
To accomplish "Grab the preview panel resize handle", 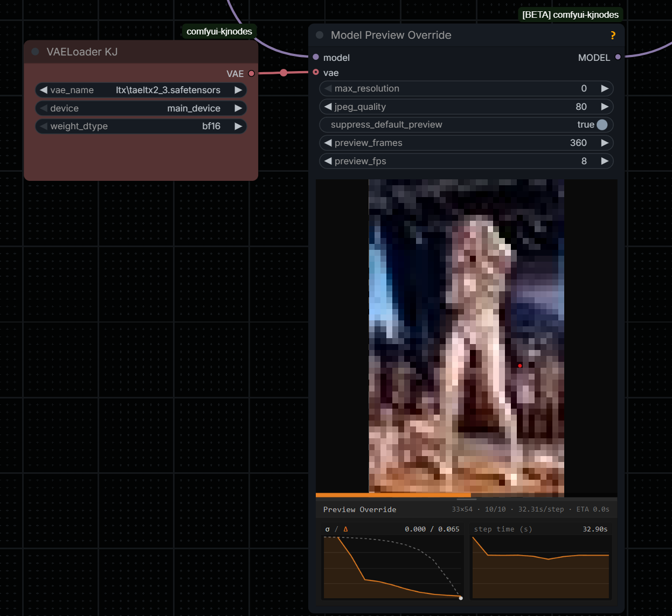I will (467, 500).
